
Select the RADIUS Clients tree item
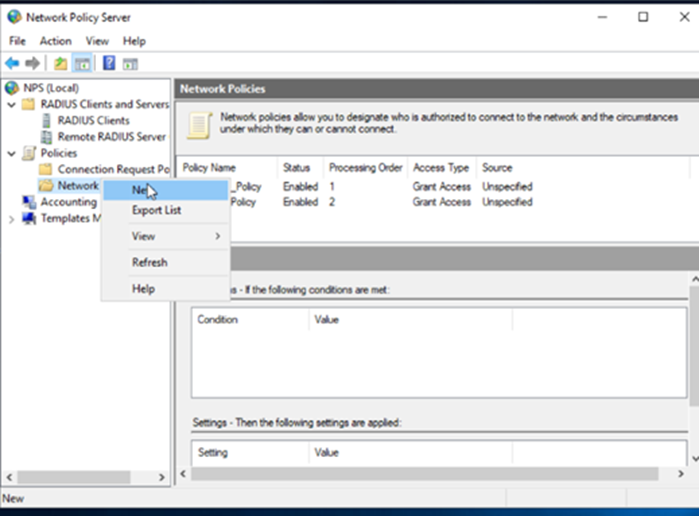94,120
